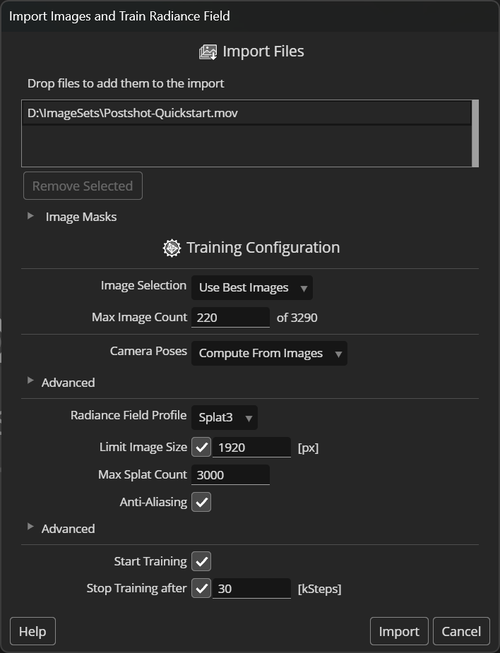This screenshot has height=653, width=500.
Task: Open the Camera Poses dropdown
Action: pyautogui.click(x=269, y=354)
